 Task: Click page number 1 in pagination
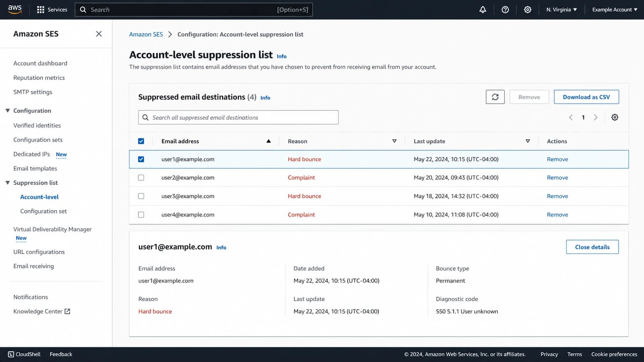click(583, 117)
